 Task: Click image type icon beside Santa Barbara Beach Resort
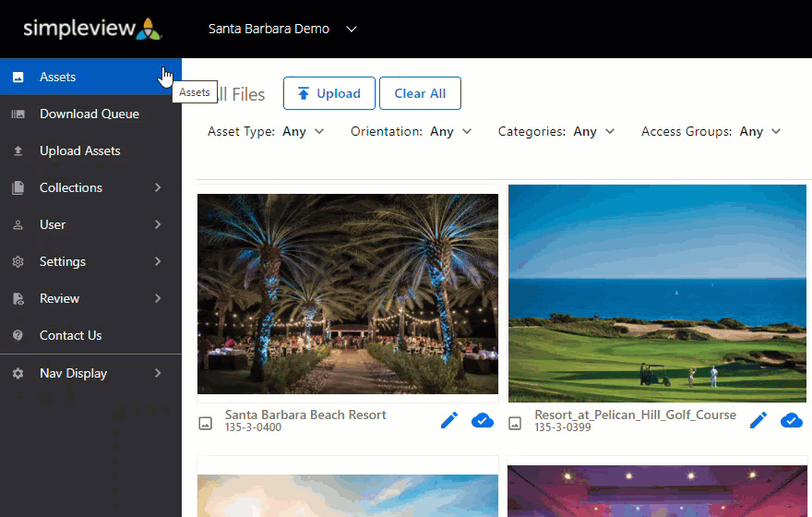[x=206, y=423]
